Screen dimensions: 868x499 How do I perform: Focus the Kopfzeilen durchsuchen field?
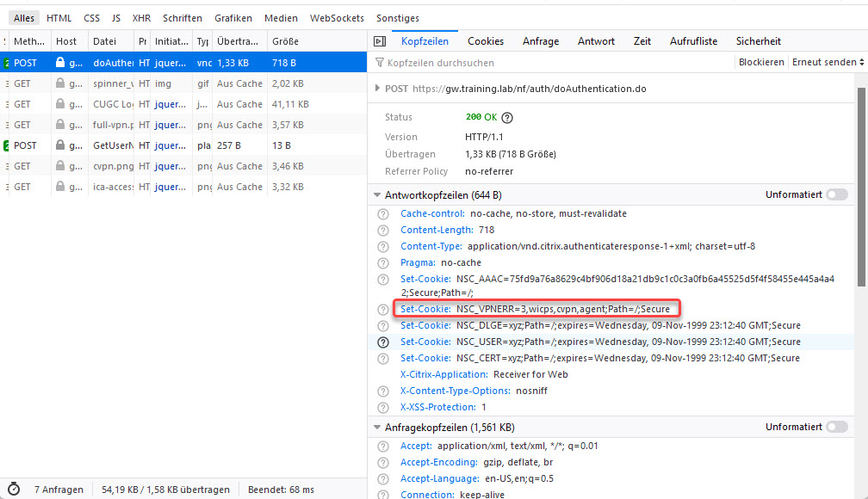click(554, 63)
